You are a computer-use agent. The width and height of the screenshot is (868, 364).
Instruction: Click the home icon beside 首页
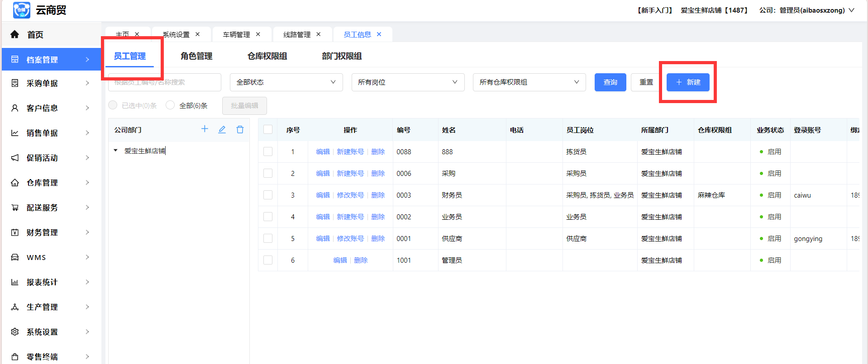point(15,34)
